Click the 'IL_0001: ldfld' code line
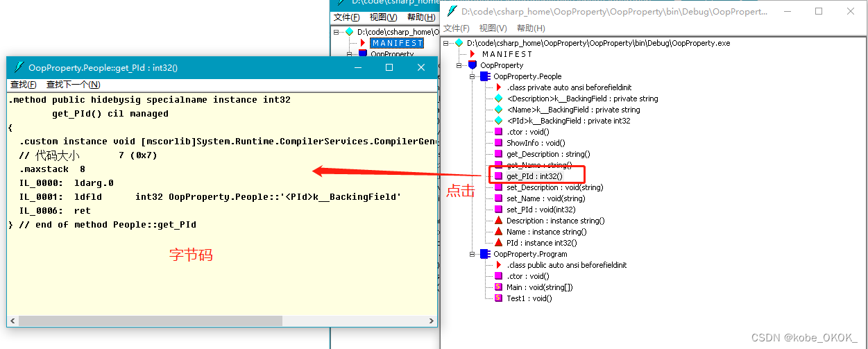 click(210, 197)
